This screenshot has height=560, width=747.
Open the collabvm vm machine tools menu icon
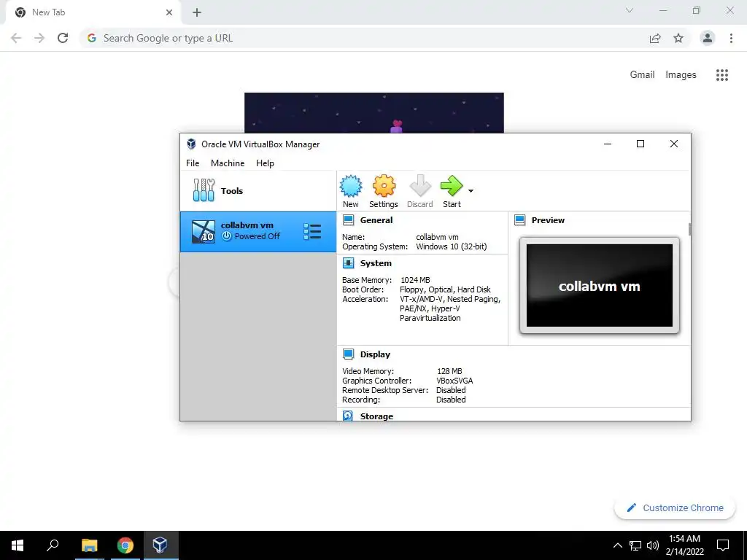coord(312,231)
